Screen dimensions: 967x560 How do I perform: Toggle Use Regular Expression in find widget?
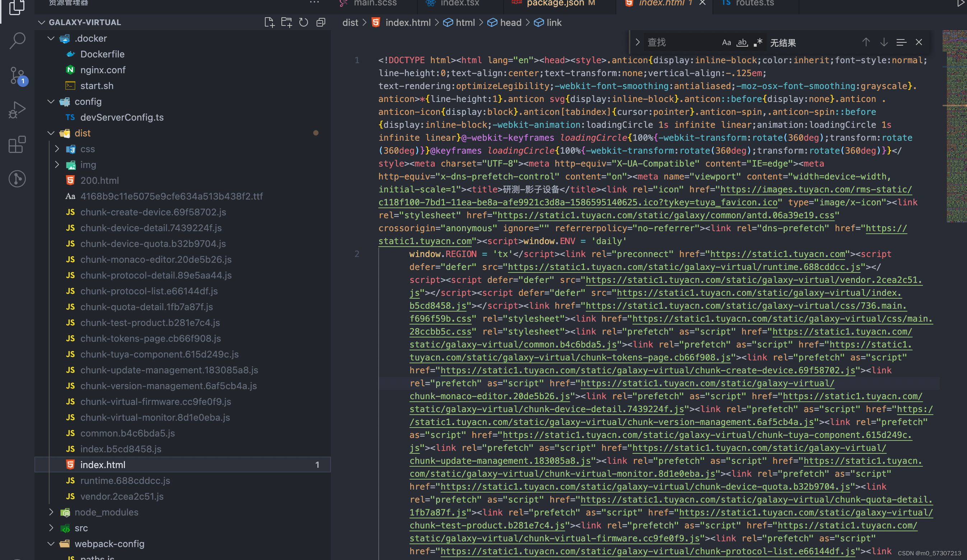757,43
